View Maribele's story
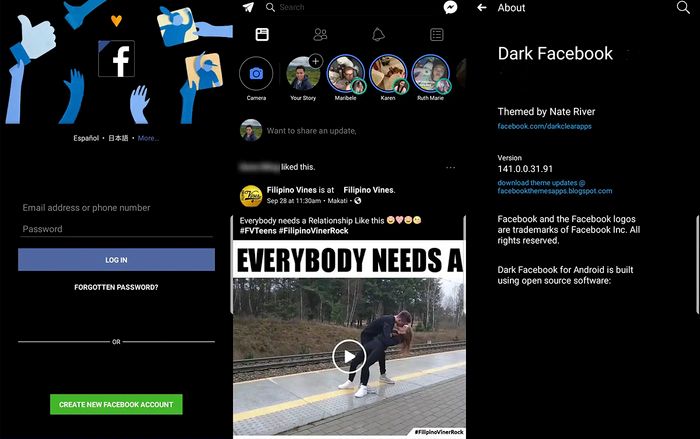This screenshot has height=439, width=700. pos(346,74)
